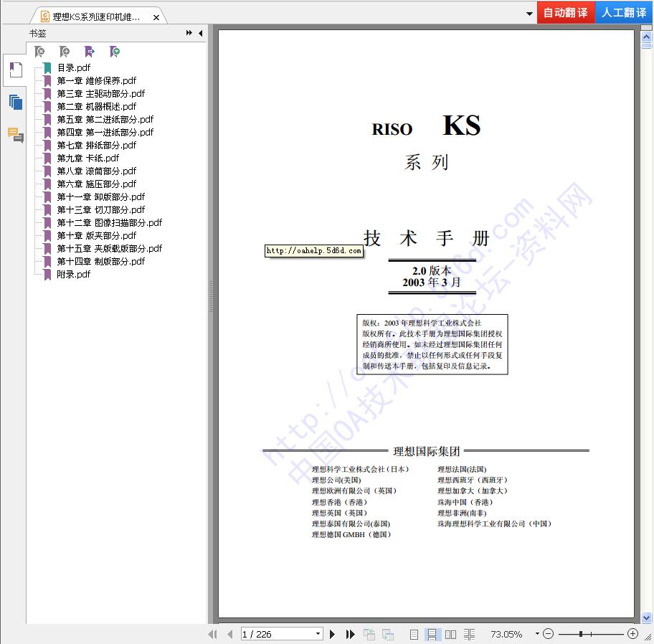This screenshot has height=644, width=654.
Task: Open the page number dropdown
Action: (x=318, y=634)
